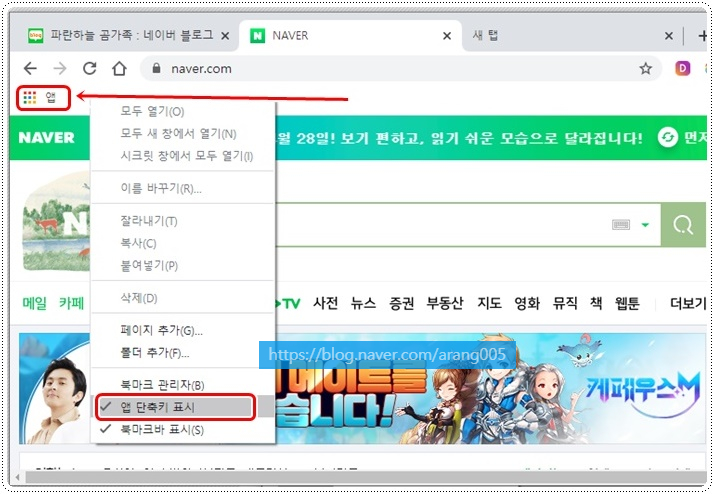Open the browser home page icon

[119, 68]
